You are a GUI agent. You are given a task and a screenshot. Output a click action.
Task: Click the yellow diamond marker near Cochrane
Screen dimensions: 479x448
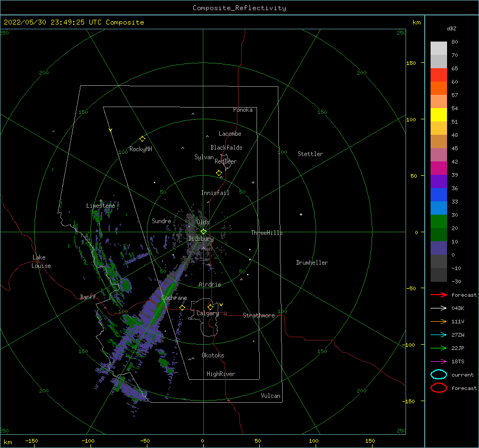(x=182, y=307)
